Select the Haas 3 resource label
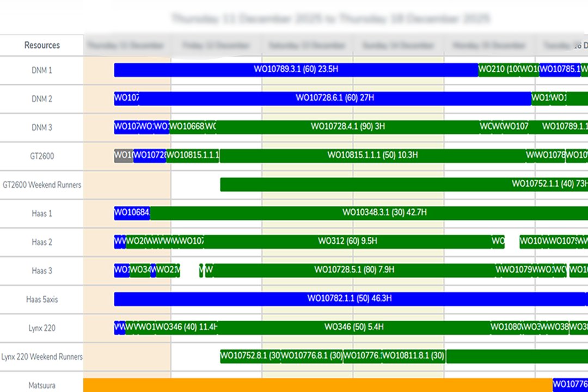The height and width of the screenshot is (392, 588). tap(41, 271)
